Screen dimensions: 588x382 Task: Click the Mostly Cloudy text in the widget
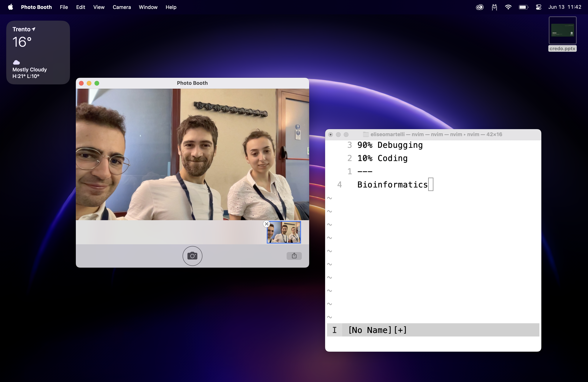[x=30, y=69]
